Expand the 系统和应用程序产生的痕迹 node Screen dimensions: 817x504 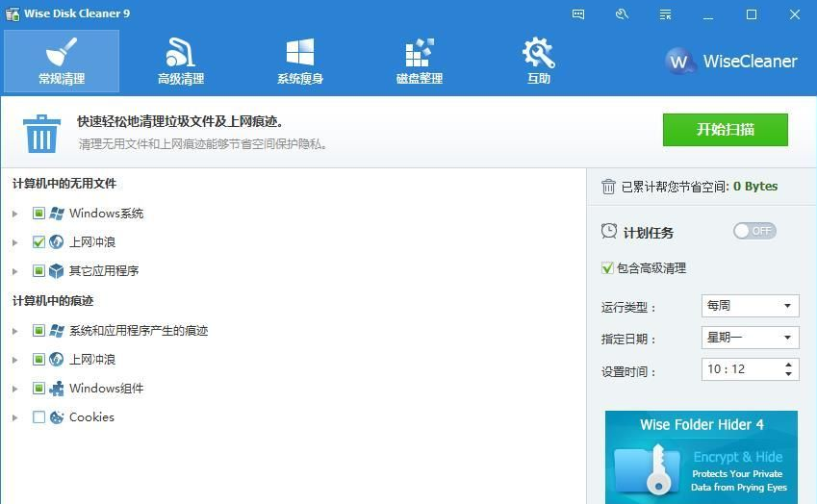pos(15,331)
